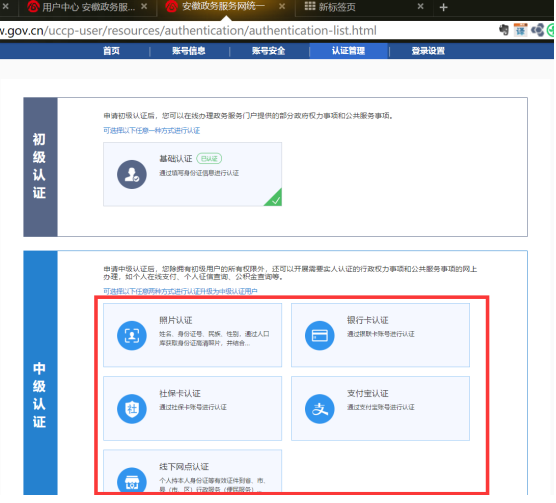This screenshot has height=503, width=556.
Task: Click the bank card authentication icon
Action: [320, 336]
